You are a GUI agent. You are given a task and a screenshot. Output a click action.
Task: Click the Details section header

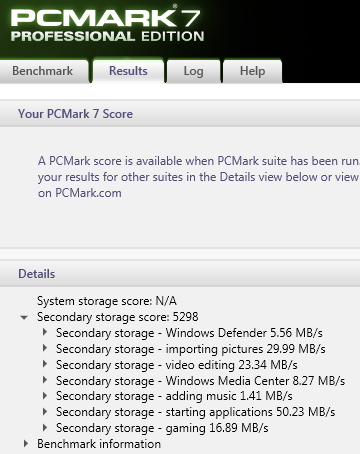37,274
